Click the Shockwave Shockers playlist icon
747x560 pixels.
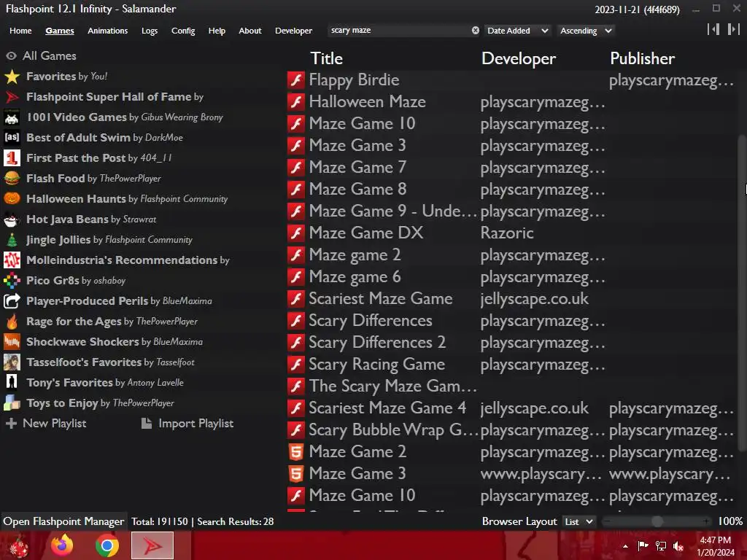click(x=12, y=342)
